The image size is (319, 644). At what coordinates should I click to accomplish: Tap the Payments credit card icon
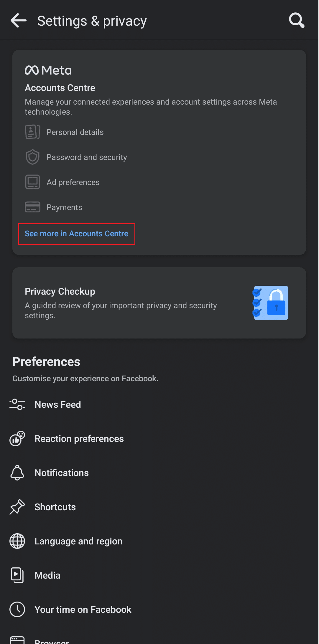tap(32, 207)
